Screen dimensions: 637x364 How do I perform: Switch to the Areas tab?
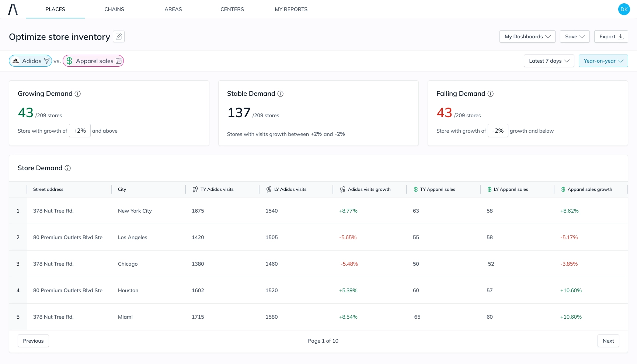[173, 9]
